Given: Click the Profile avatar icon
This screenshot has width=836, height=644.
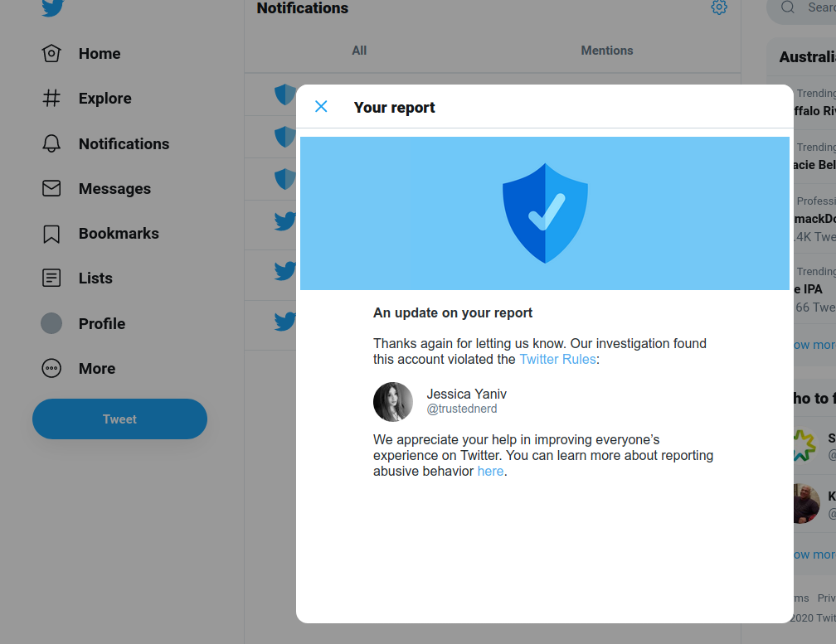Looking at the screenshot, I should point(51,323).
